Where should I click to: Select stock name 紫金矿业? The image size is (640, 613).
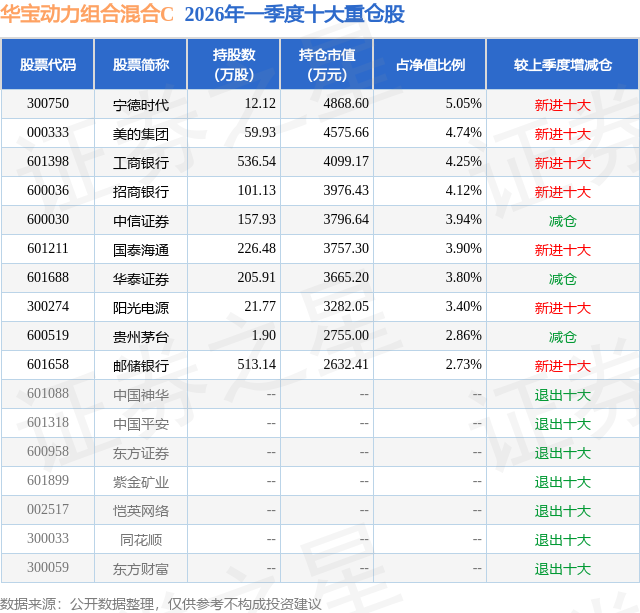[141, 482]
